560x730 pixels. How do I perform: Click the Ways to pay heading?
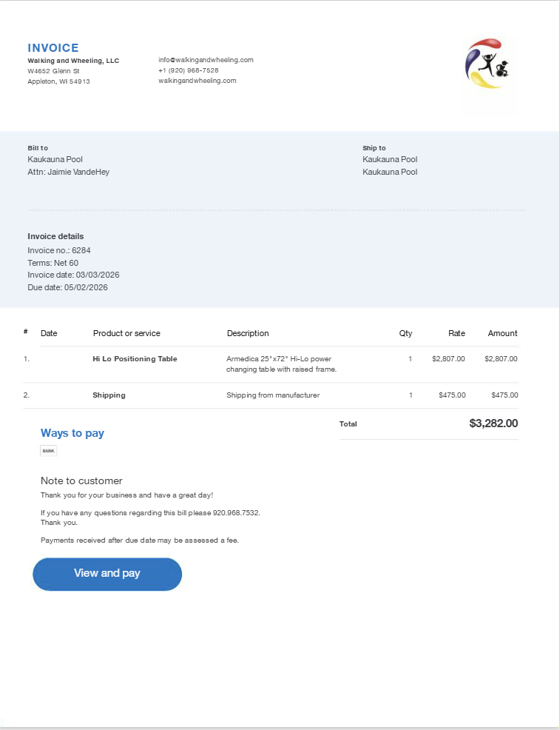coord(72,433)
